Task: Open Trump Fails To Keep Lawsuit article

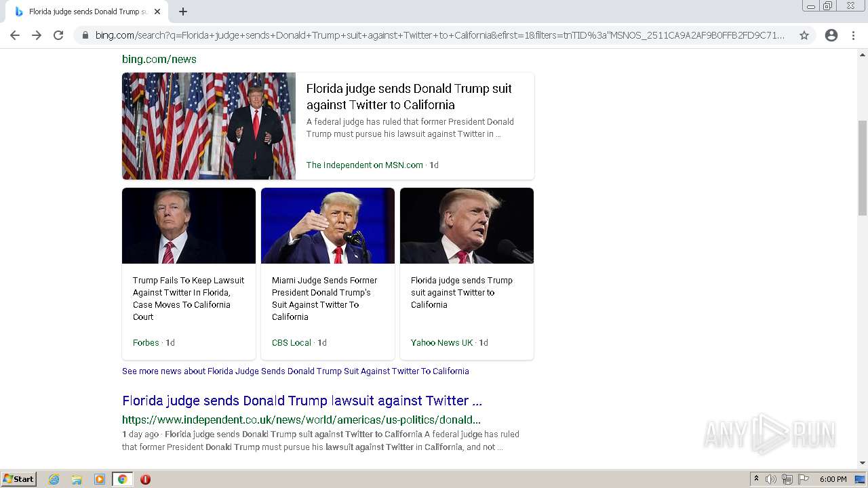Action: coord(189,298)
